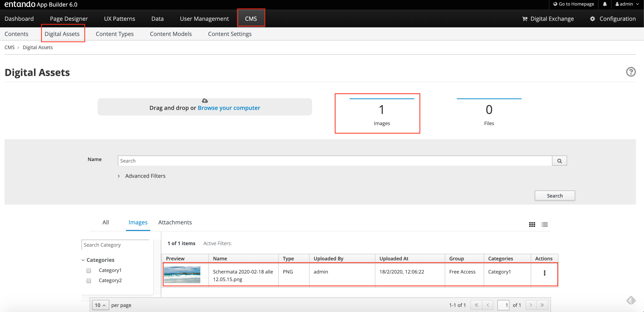
Task: Click the beach image preview thumbnail
Action: [x=182, y=275]
